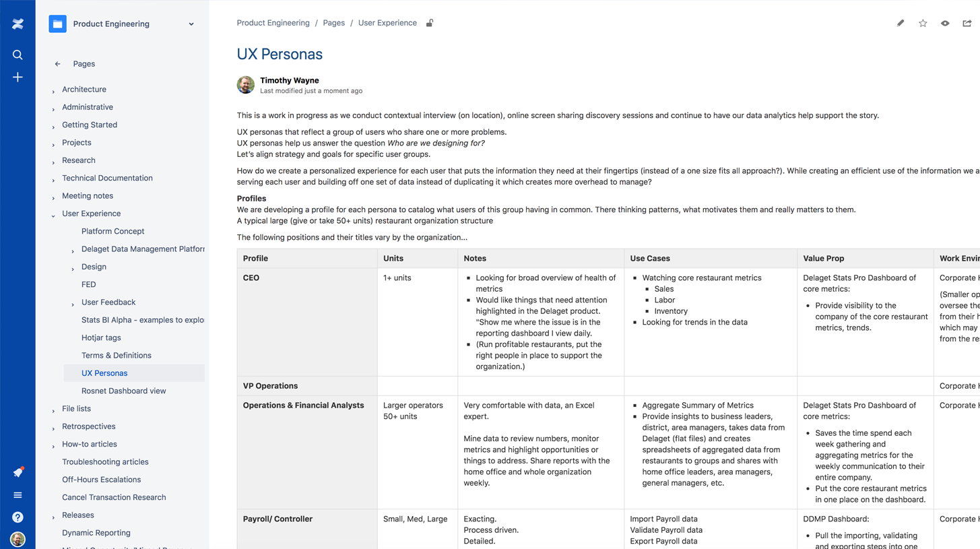Click the plus create icon
980x549 pixels.
(18, 77)
